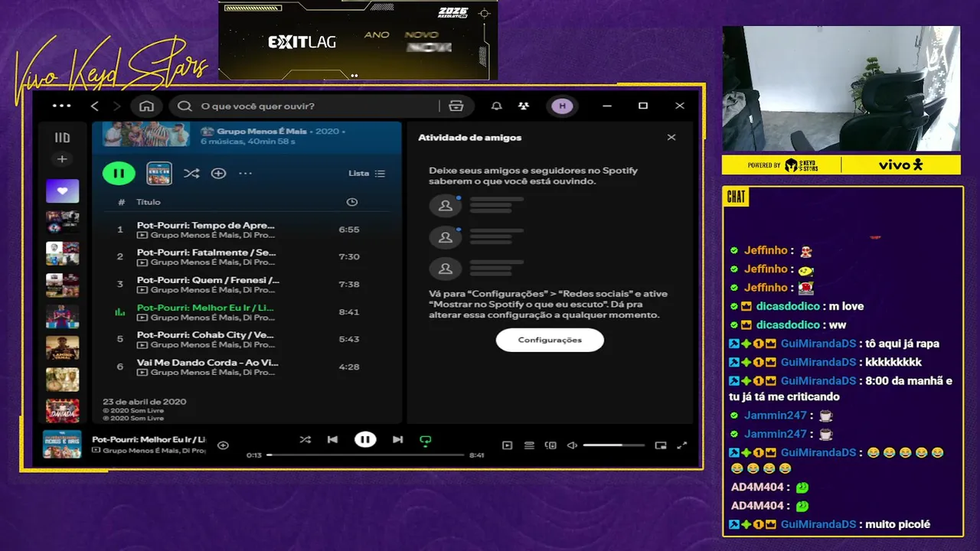Expand the 'Your Library' sidebar icon

[x=62, y=138]
